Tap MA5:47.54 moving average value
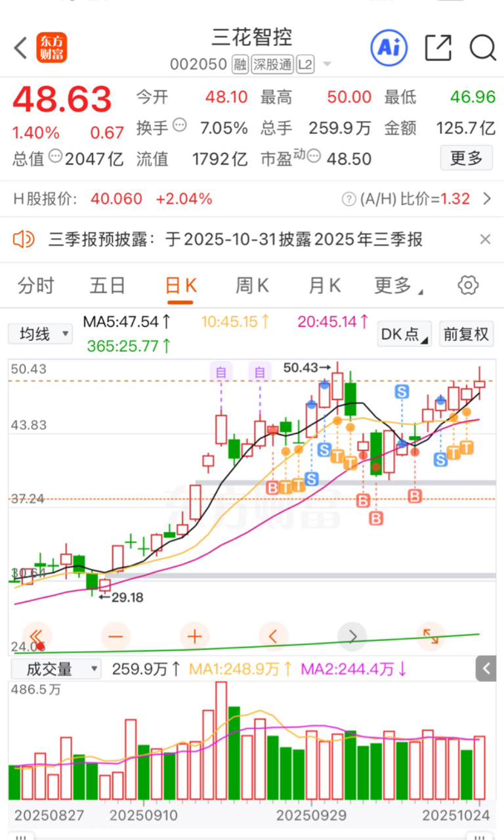 [127, 322]
